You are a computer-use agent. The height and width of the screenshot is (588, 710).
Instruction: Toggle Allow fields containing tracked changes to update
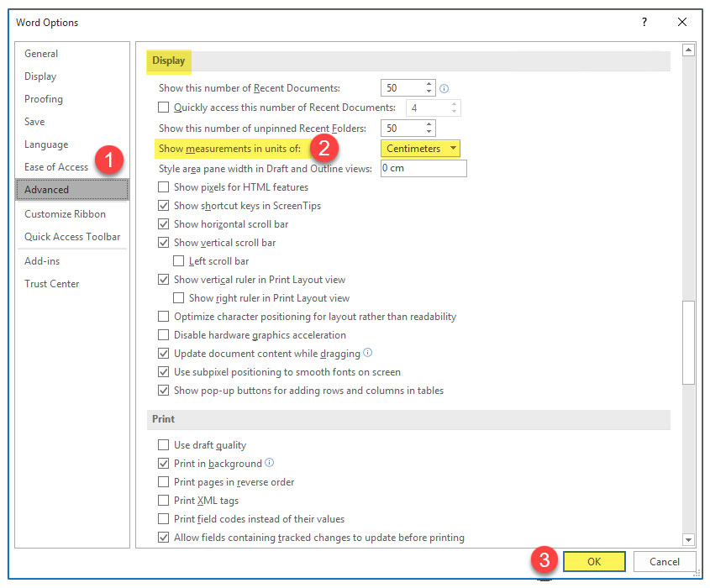point(163,538)
